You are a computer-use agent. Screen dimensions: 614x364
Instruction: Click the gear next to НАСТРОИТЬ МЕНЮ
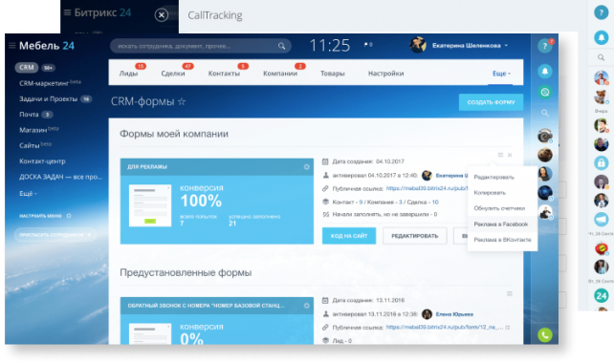[69, 216]
